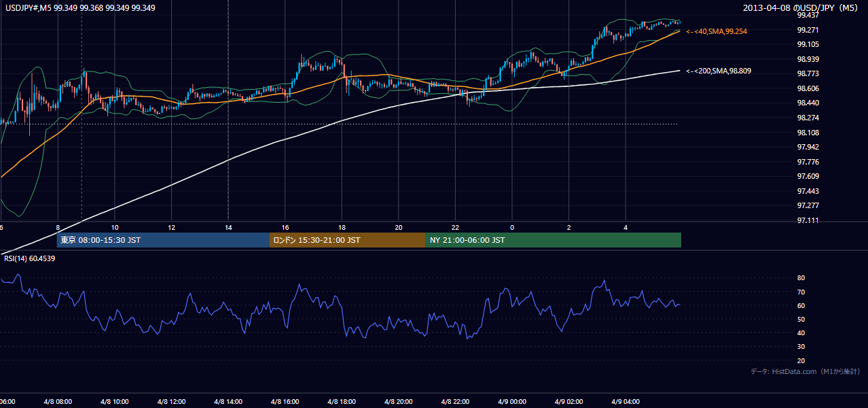Click price axis value 98.606
The image size is (868, 408).
[808, 88]
